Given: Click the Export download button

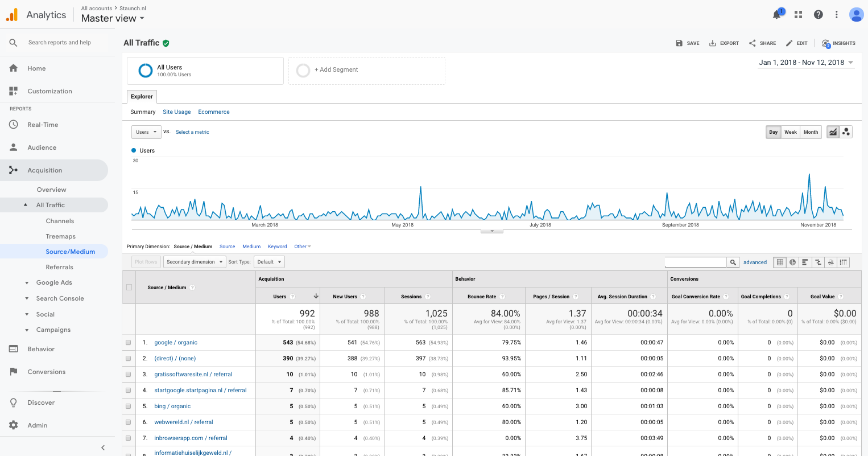Looking at the screenshot, I should pos(724,43).
